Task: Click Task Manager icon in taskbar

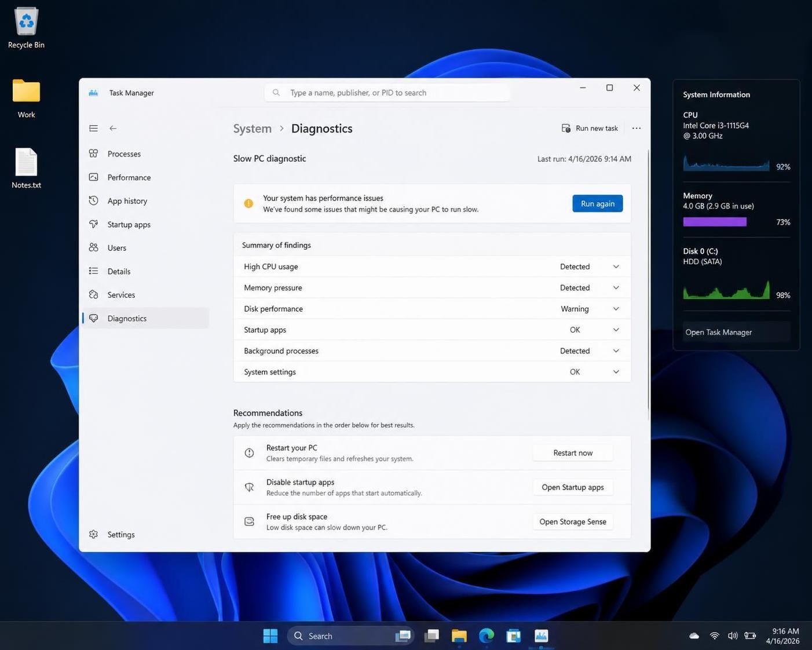Action: [541, 636]
